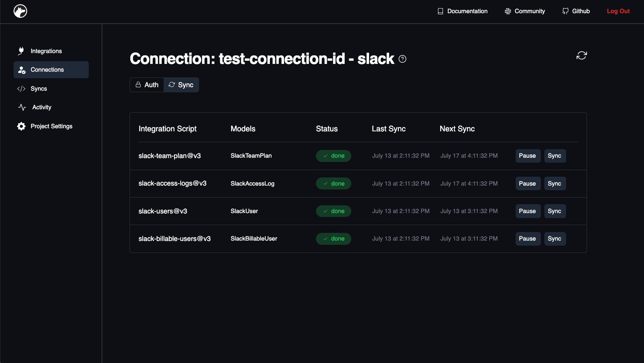Click the refresh connection icon
Image resolution: width=644 pixels, height=363 pixels.
[x=581, y=55]
